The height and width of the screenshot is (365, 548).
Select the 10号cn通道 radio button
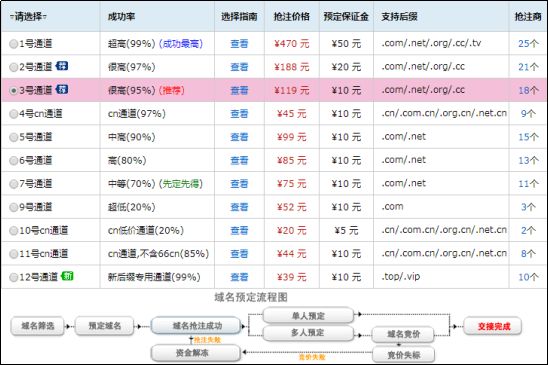click(x=13, y=231)
